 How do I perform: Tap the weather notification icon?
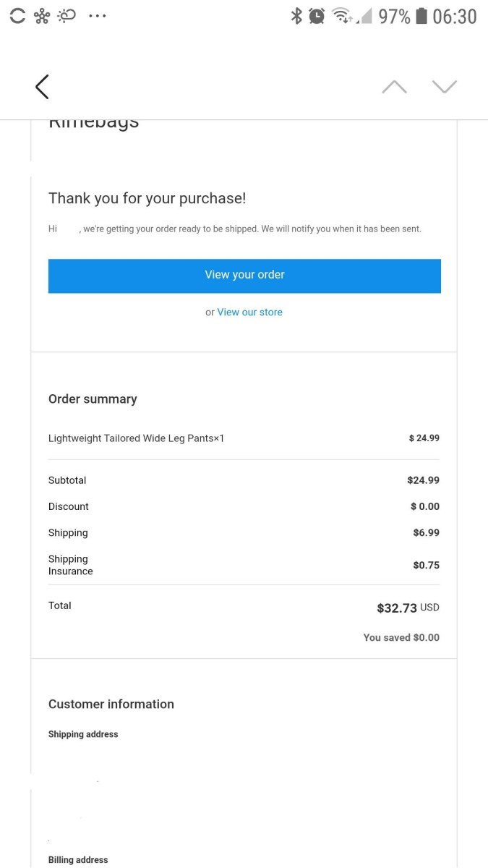67,16
